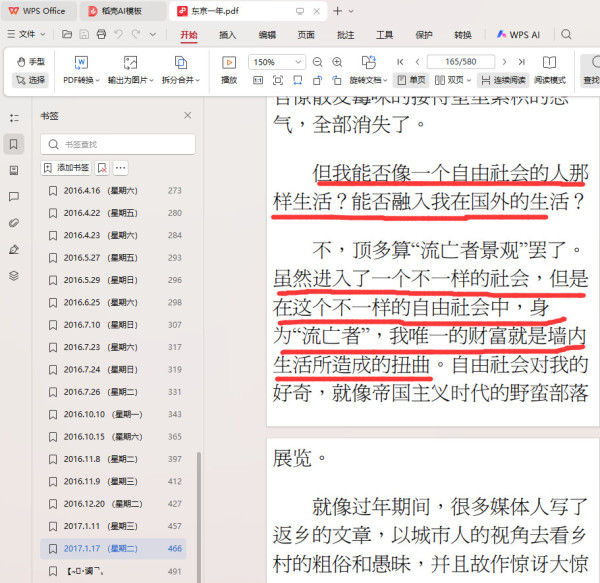Click the redo arrow icon
This screenshot has width=600, height=583.
[136, 34]
